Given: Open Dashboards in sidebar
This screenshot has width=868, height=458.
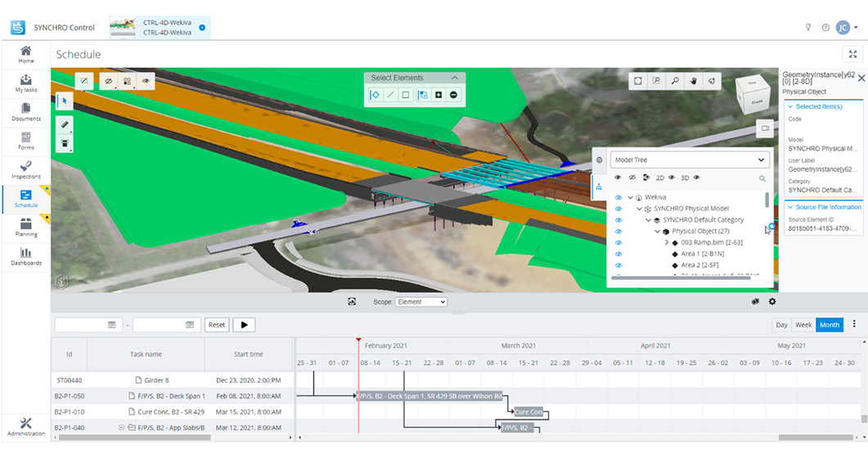Looking at the screenshot, I should point(26,256).
